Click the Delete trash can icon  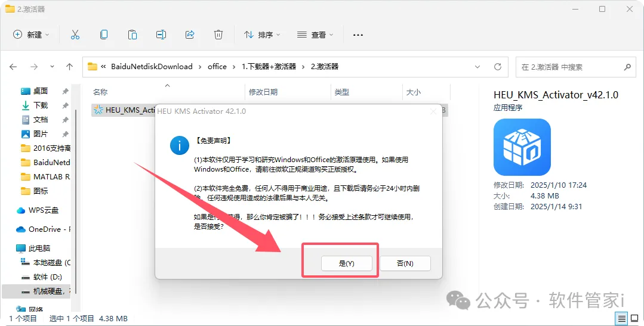pyautogui.click(x=218, y=35)
